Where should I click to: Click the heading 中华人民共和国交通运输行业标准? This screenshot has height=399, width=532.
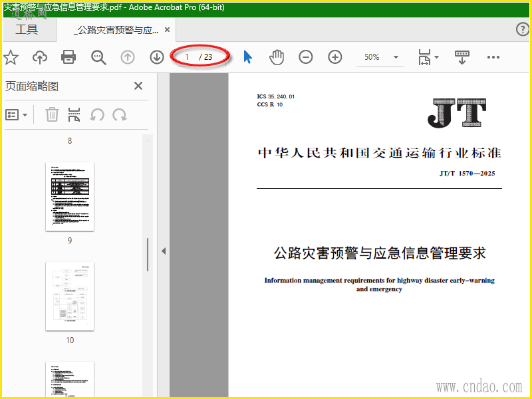(x=379, y=153)
